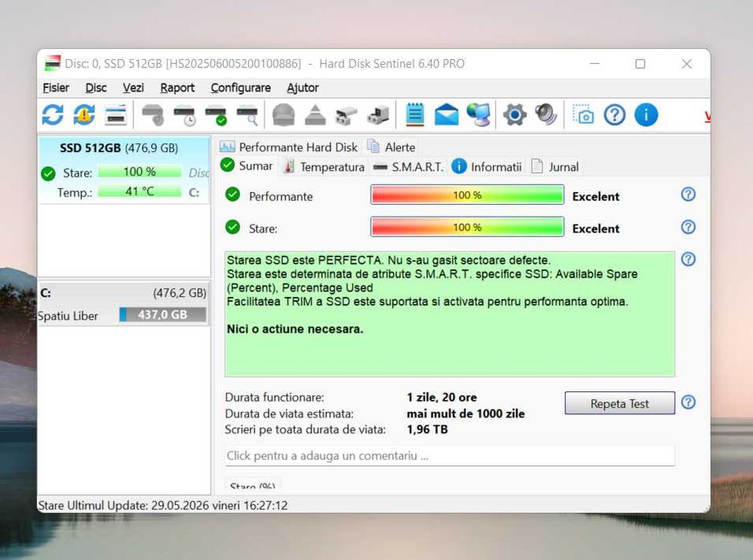
Task: Open the S.M.A.R.T. tab
Action: coord(408,167)
